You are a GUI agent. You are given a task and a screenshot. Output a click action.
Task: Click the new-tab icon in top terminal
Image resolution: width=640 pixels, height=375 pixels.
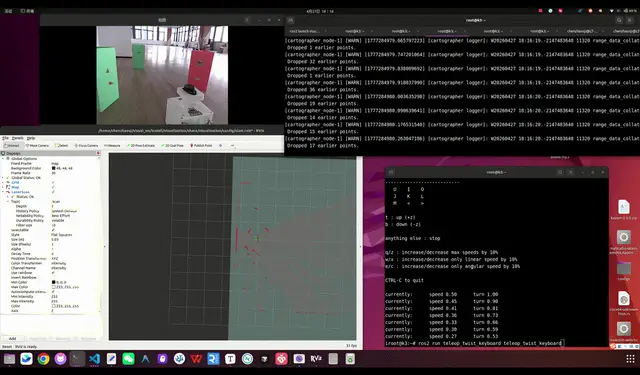(291, 20)
